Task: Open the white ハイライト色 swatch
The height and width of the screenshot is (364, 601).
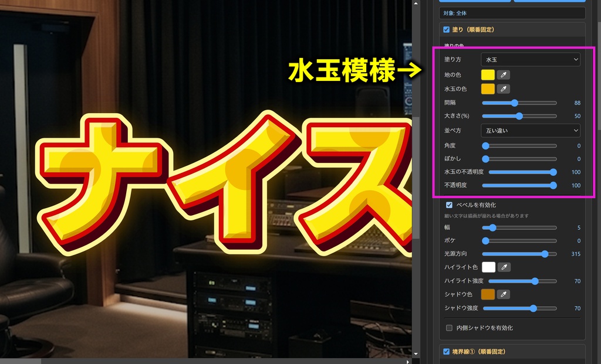Action: [x=489, y=267]
